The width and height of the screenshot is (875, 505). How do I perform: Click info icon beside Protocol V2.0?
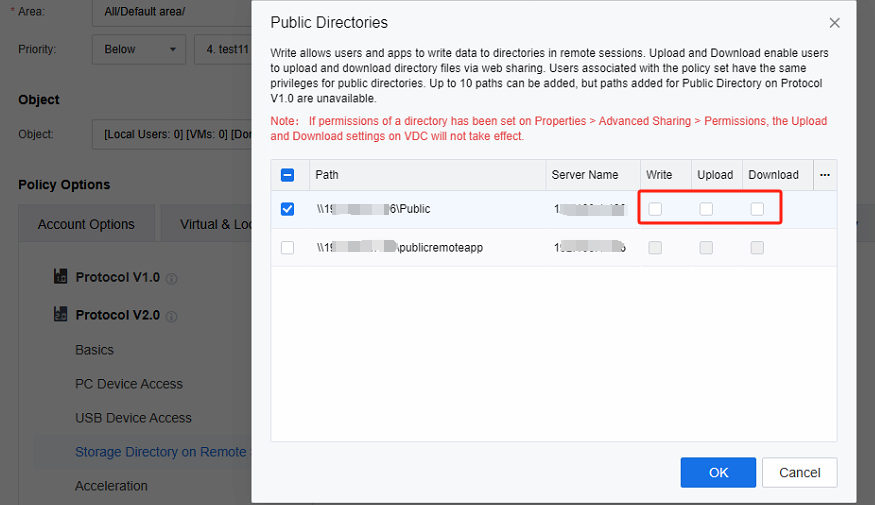pos(171,316)
